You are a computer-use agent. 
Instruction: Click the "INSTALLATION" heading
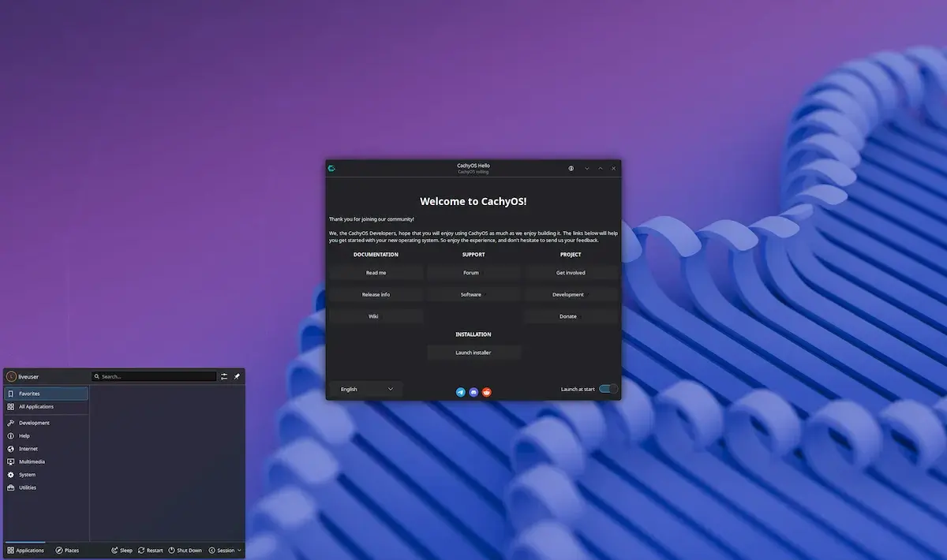click(473, 334)
